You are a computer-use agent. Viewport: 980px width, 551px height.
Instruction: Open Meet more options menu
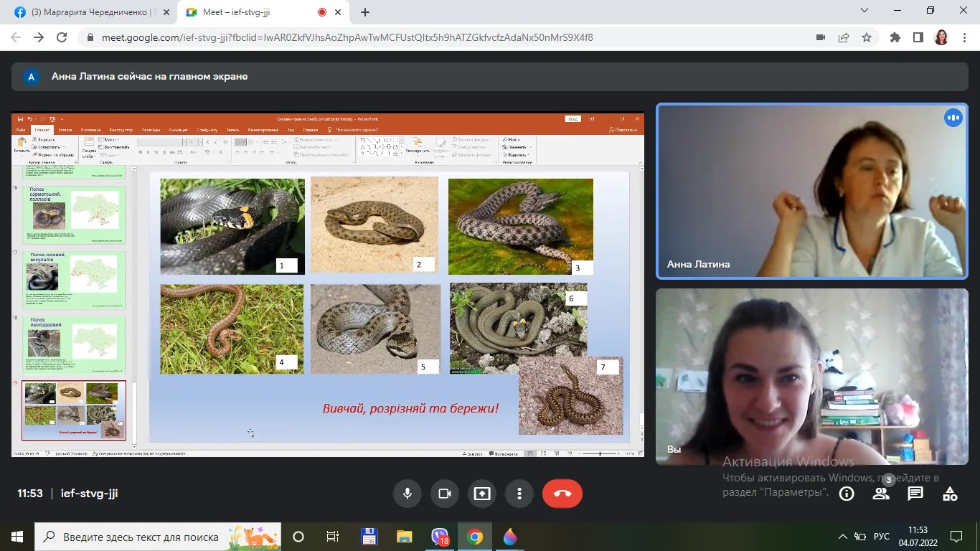coord(519,494)
